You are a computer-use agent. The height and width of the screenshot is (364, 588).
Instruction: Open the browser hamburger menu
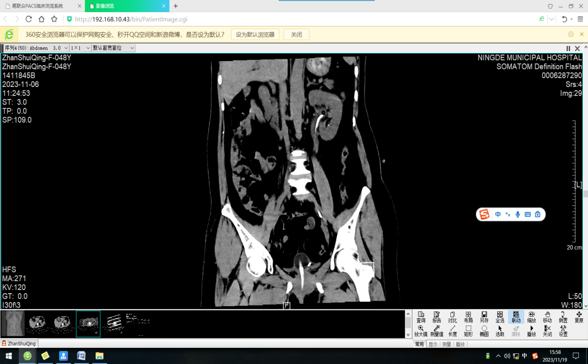pyautogui.click(x=580, y=19)
